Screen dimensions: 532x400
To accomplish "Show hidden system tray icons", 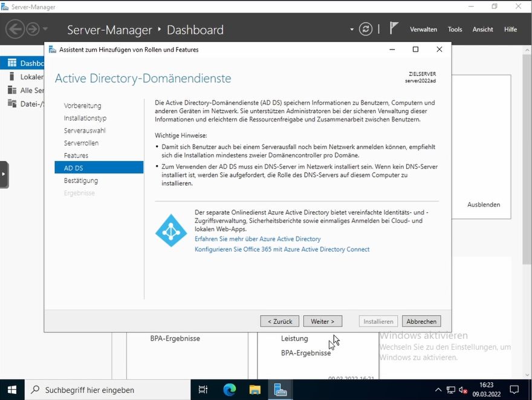I will pos(438,390).
